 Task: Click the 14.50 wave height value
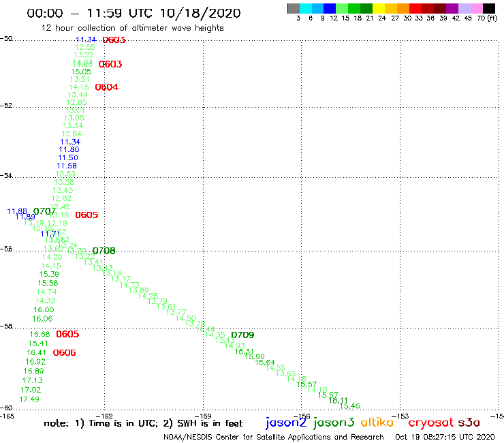point(185,318)
